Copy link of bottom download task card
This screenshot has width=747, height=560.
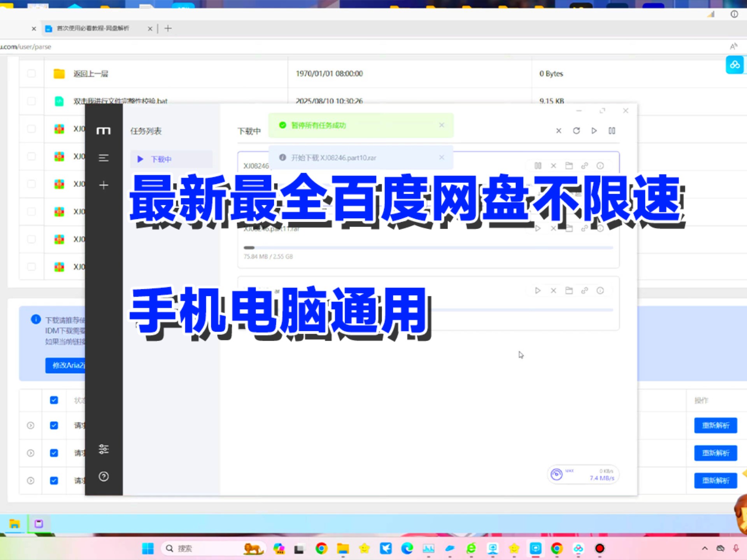585,290
